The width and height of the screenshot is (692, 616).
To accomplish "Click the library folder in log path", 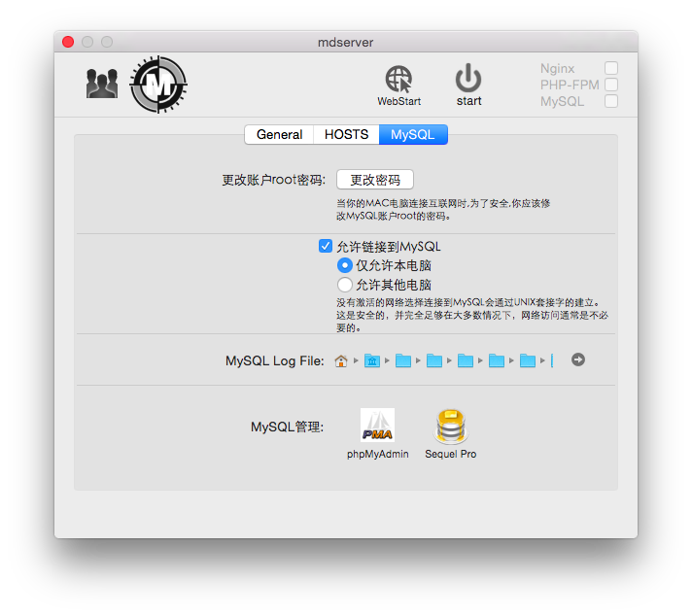I will point(372,360).
